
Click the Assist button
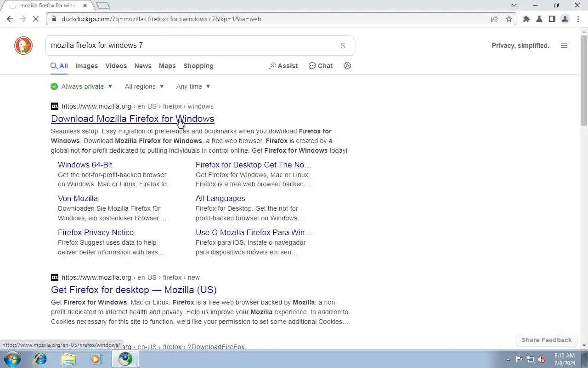283,66
